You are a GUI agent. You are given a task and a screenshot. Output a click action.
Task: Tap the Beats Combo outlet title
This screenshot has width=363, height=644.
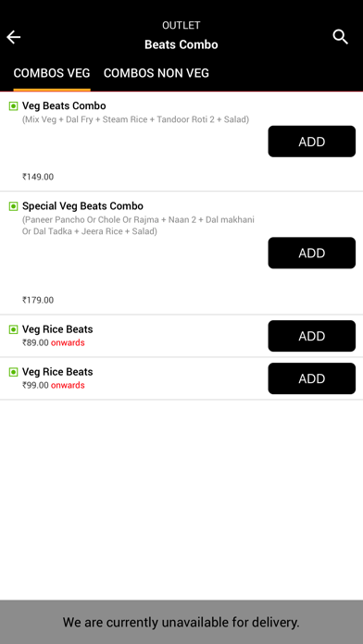click(181, 44)
